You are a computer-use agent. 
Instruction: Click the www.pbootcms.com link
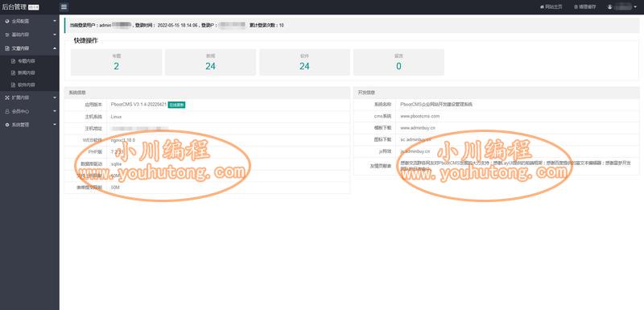(x=419, y=116)
